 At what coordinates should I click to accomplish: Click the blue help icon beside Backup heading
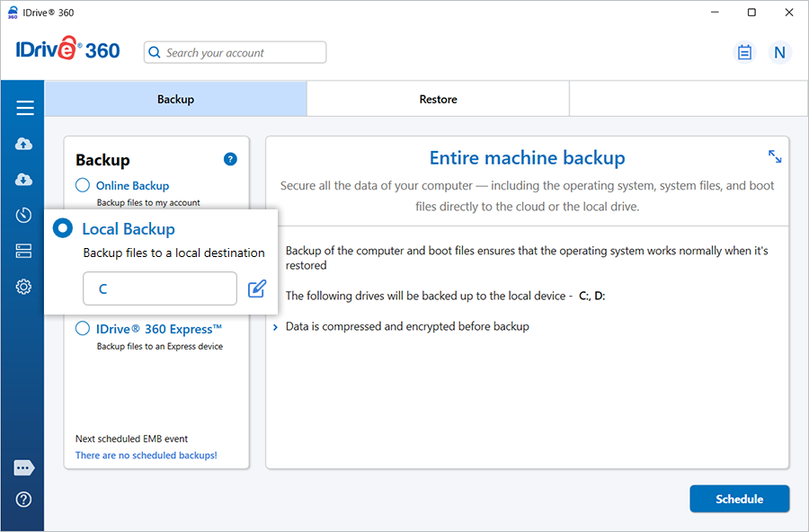coord(230,159)
